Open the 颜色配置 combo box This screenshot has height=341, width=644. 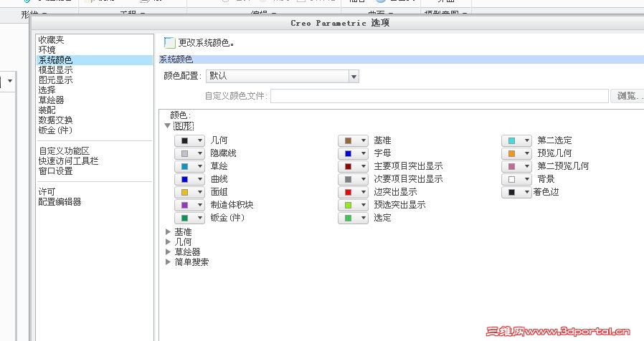[282, 77]
